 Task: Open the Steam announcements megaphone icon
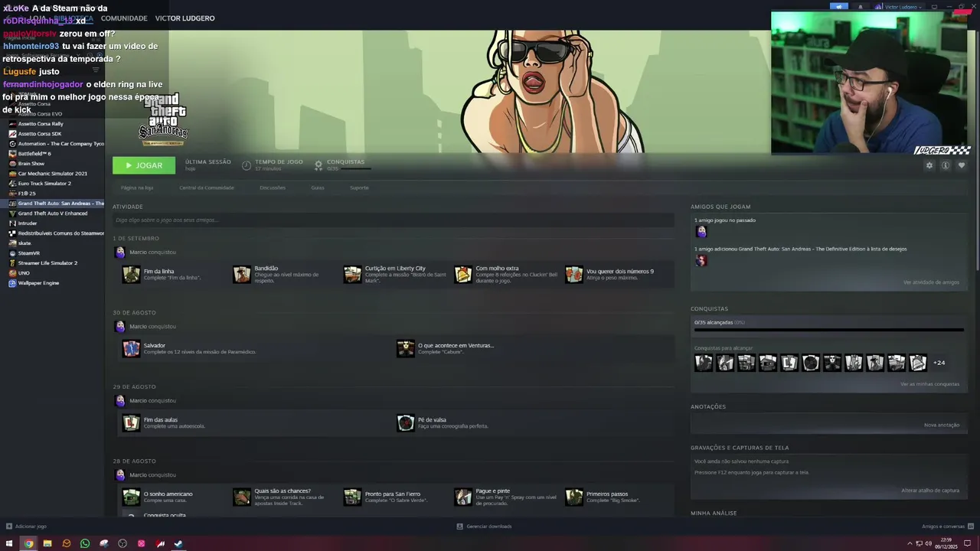click(839, 7)
